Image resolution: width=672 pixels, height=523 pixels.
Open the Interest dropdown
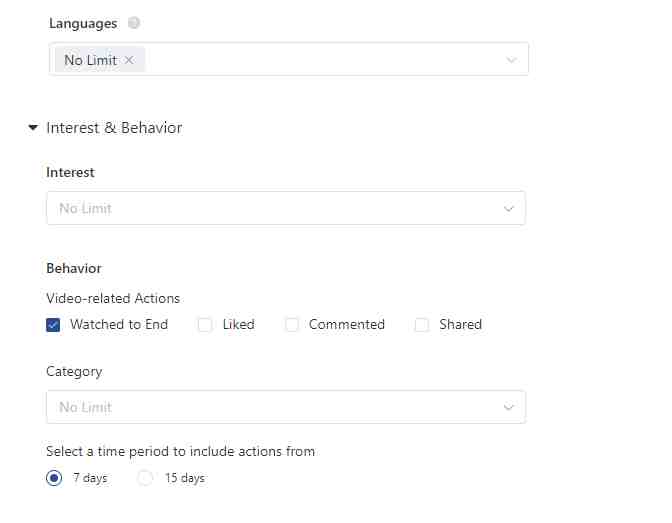pyautogui.click(x=286, y=208)
